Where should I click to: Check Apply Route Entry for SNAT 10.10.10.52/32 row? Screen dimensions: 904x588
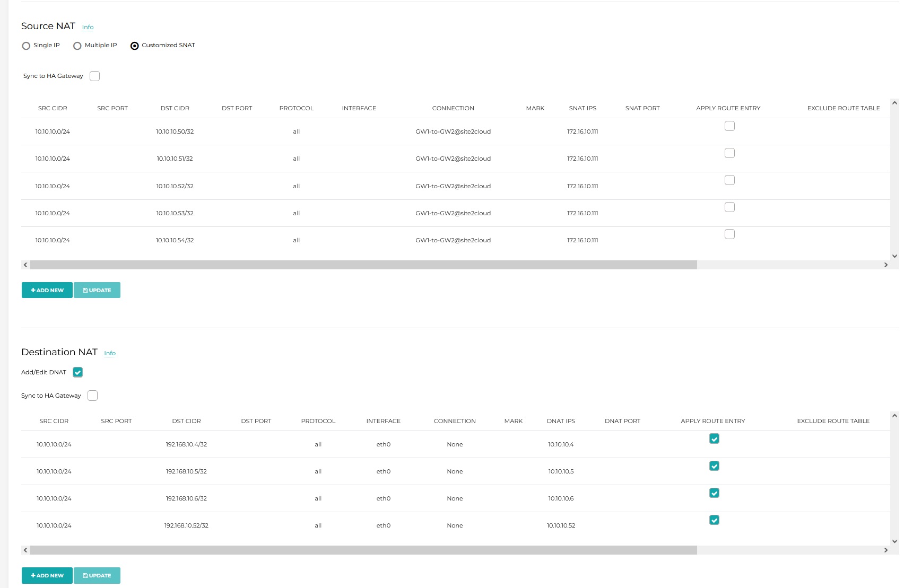pyautogui.click(x=730, y=180)
